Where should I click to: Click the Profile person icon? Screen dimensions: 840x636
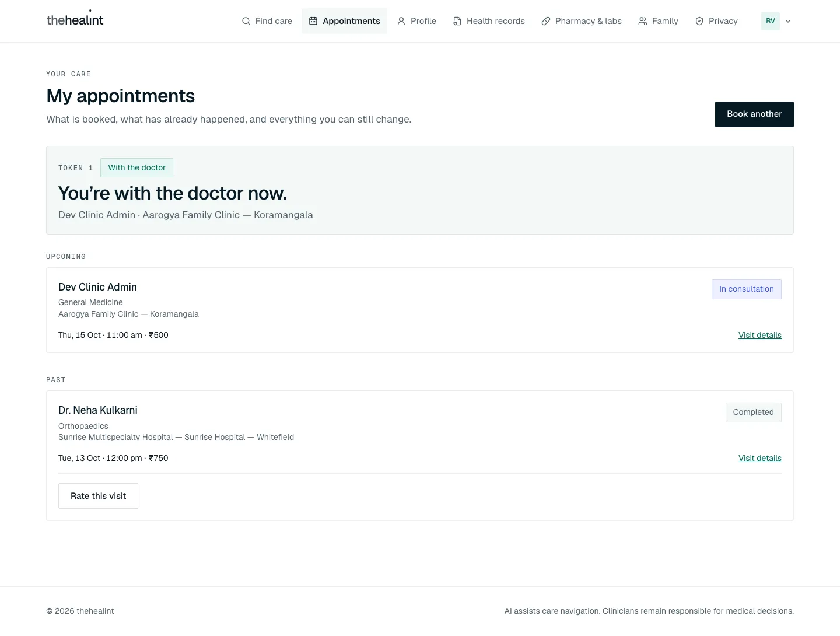point(401,21)
